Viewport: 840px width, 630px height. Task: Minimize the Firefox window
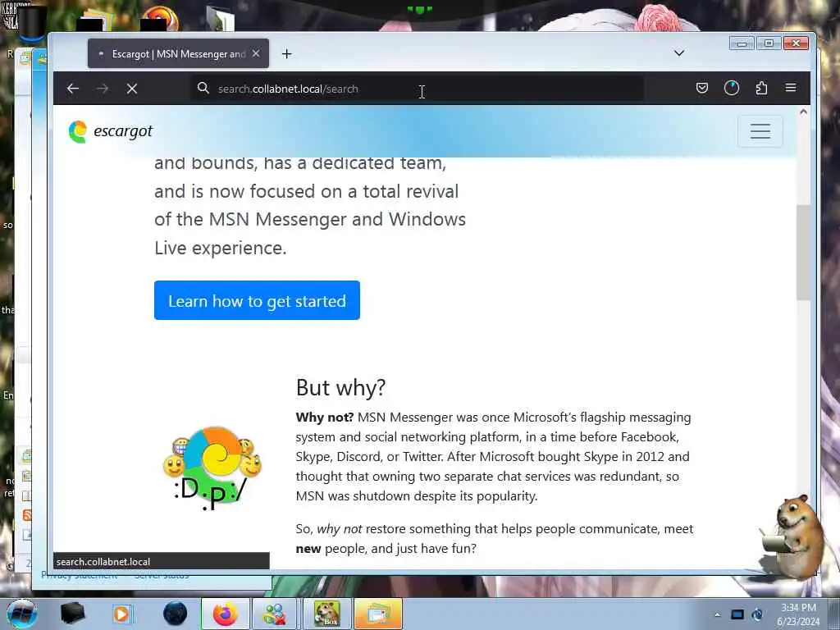[742, 43]
